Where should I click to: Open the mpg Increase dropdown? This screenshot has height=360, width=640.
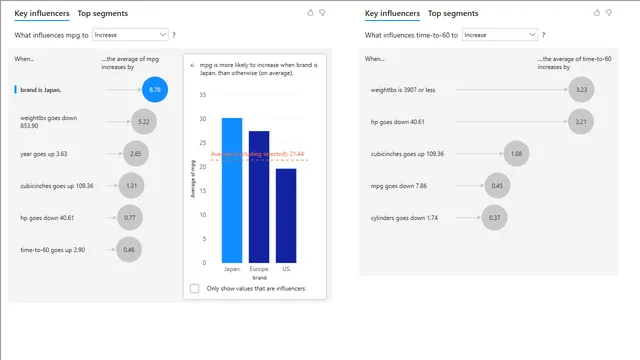click(x=130, y=35)
